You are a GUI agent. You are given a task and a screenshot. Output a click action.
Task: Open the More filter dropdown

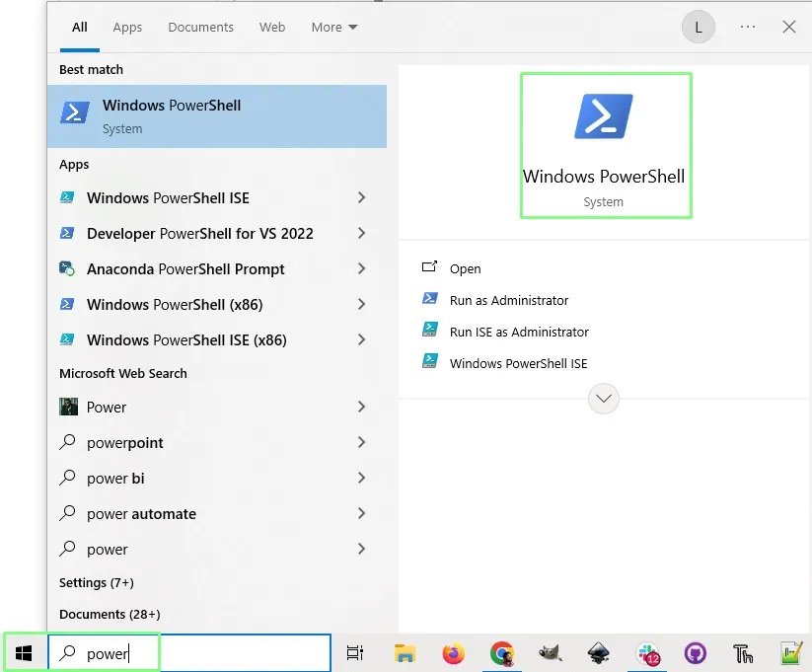click(334, 28)
